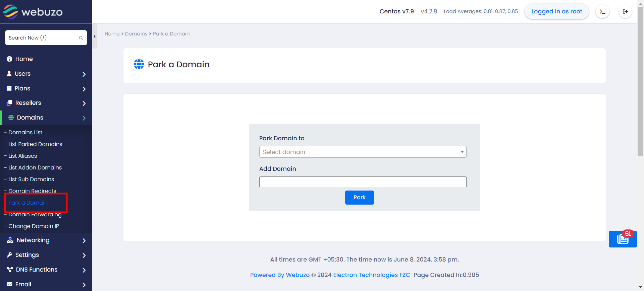Open Domain Forwarding
This screenshot has height=291, width=644.
tap(35, 215)
